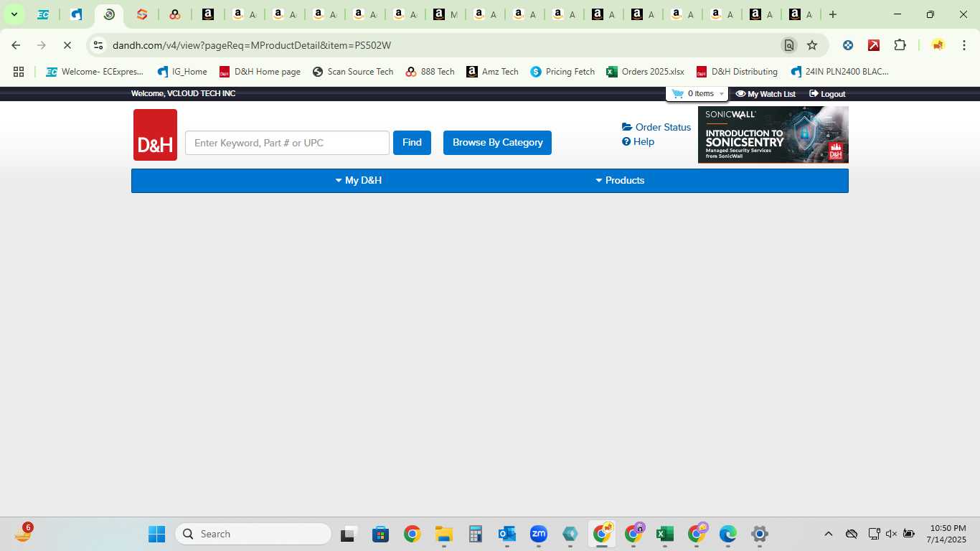Open the Chrome profile avatar
The width and height of the screenshot is (980, 551).
[938, 45]
